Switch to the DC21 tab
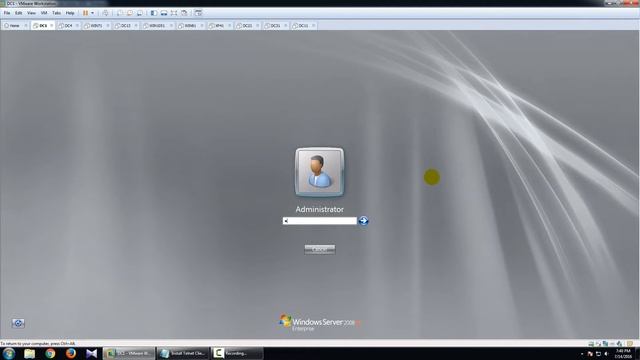Viewport: 640px width, 360px height. click(247, 26)
